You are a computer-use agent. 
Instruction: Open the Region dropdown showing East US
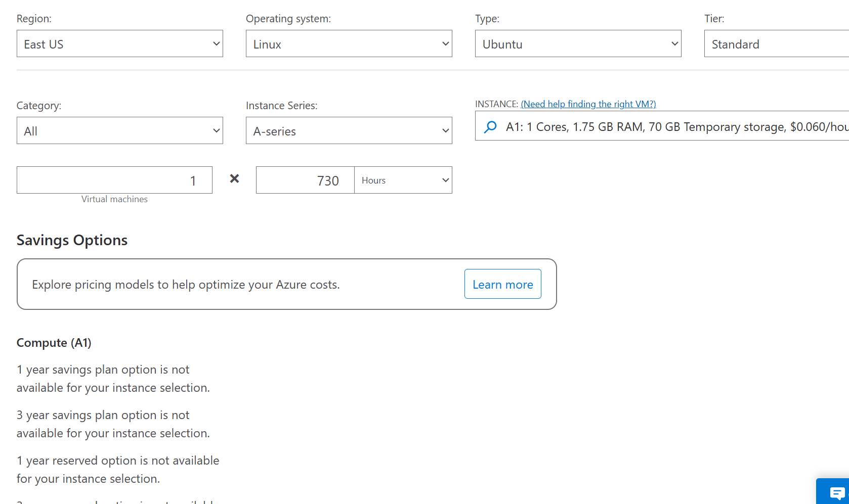click(120, 44)
